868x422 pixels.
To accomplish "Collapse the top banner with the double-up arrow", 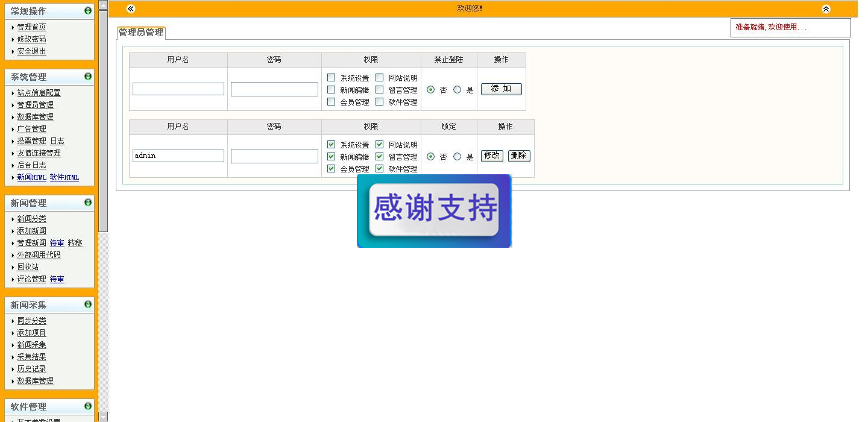I will click(826, 9).
